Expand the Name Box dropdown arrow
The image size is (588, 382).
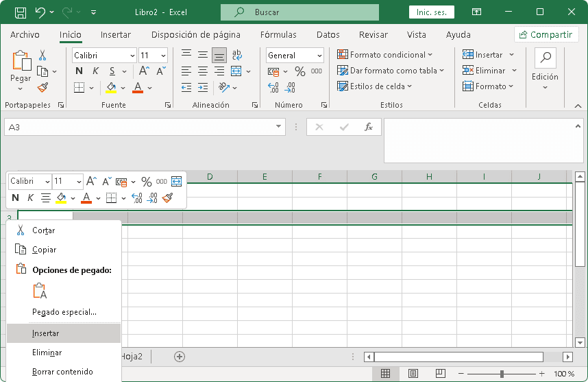pos(278,126)
